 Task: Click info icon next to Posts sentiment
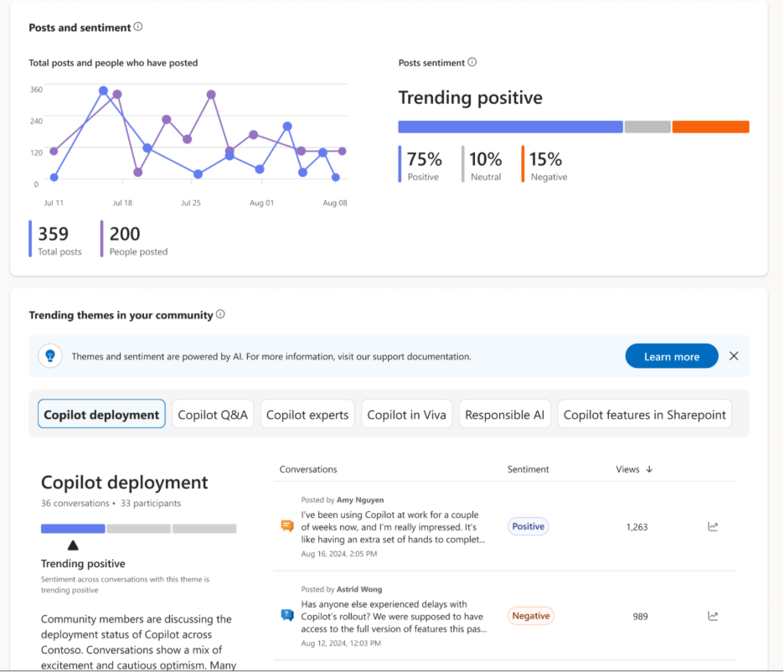coord(472,62)
